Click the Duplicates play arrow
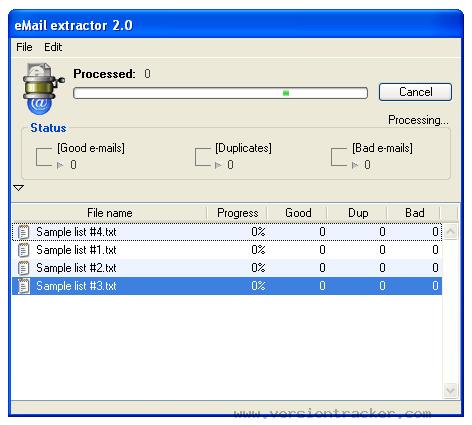 point(218,165)
